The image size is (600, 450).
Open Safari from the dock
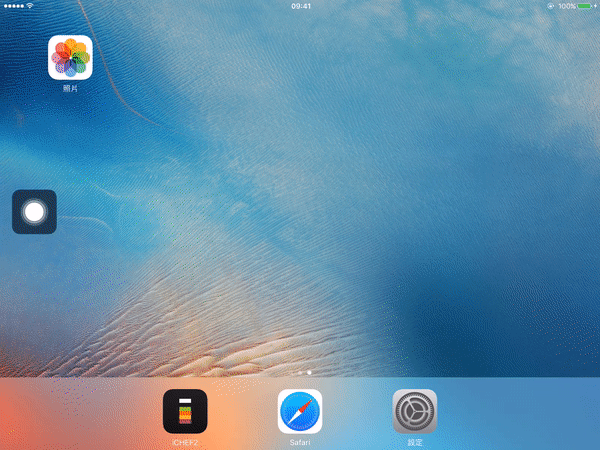pos(300,411)
